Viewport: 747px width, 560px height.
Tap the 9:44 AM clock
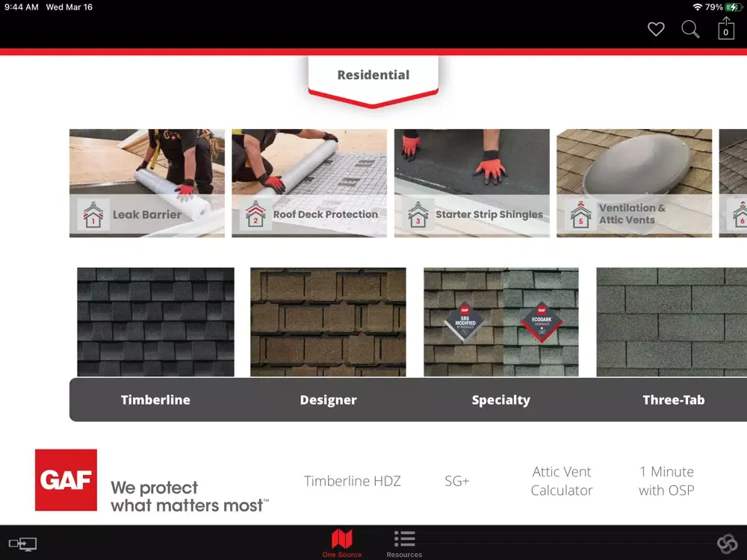click(22, 7)
